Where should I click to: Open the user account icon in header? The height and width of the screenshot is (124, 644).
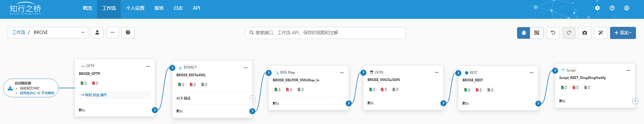627,8
